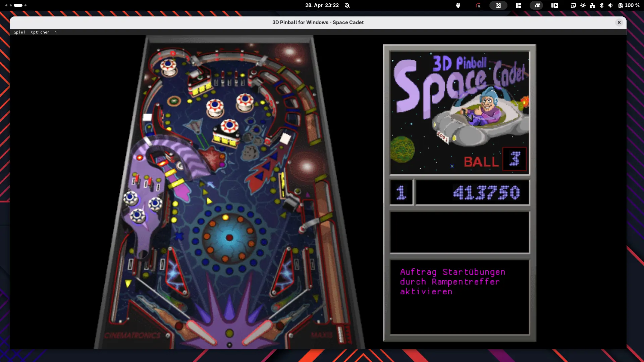
Task: Open the Optionen menu
Action: click(40, 32)
